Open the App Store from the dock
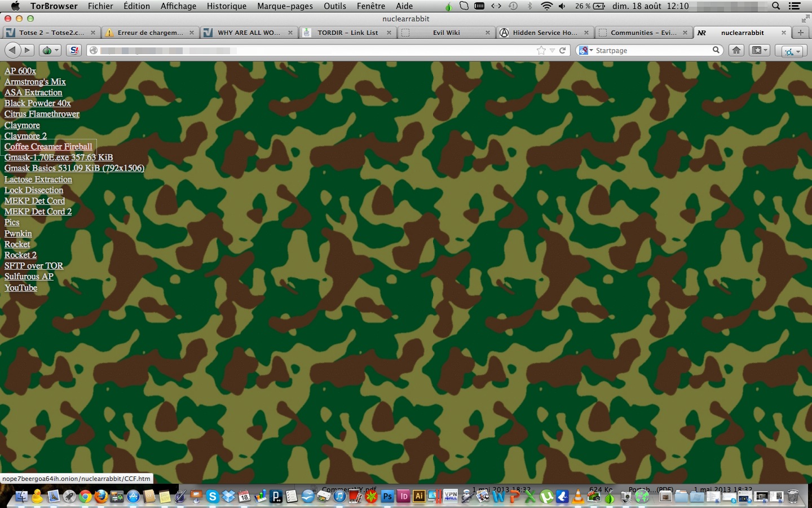The width and height of the screenshot is (812, 508). 134,497
